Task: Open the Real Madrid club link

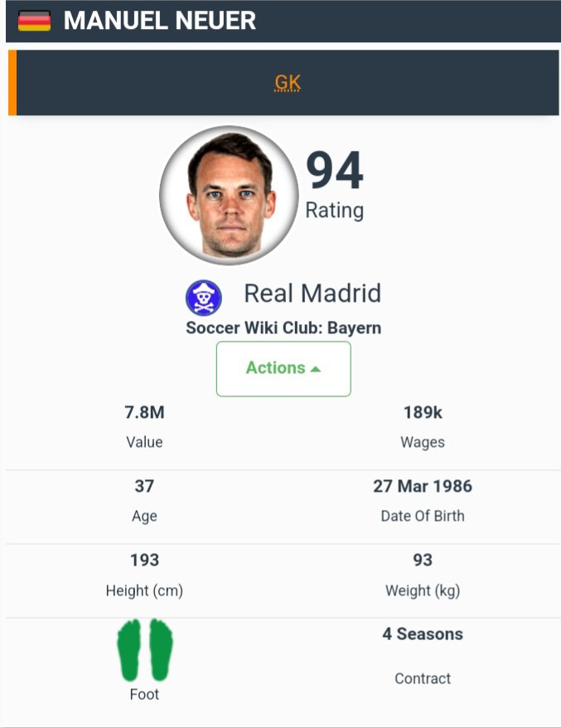Action: (312, 294)
